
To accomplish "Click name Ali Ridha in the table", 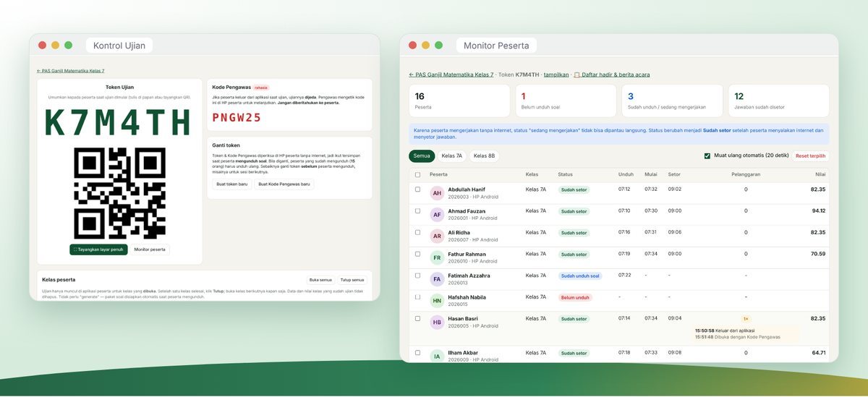I will pyautogui.click(x=459, y=232).
